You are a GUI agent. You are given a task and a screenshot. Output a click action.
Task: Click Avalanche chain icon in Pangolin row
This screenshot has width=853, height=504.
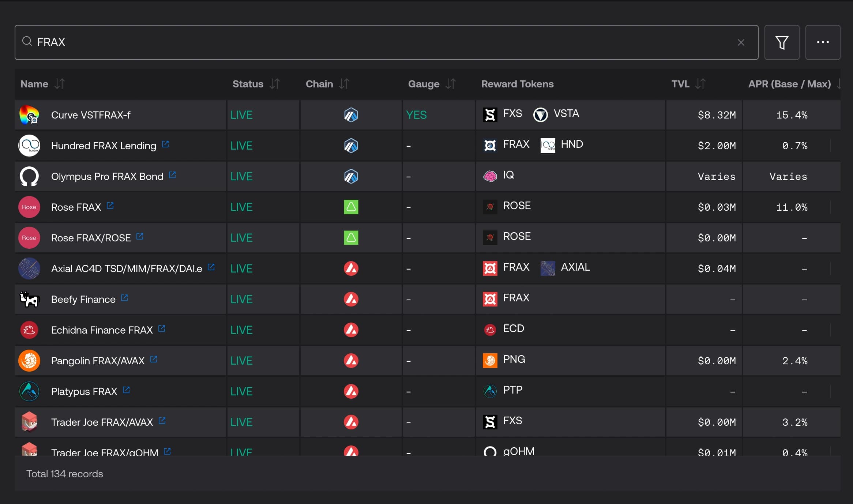click(351, 361)
